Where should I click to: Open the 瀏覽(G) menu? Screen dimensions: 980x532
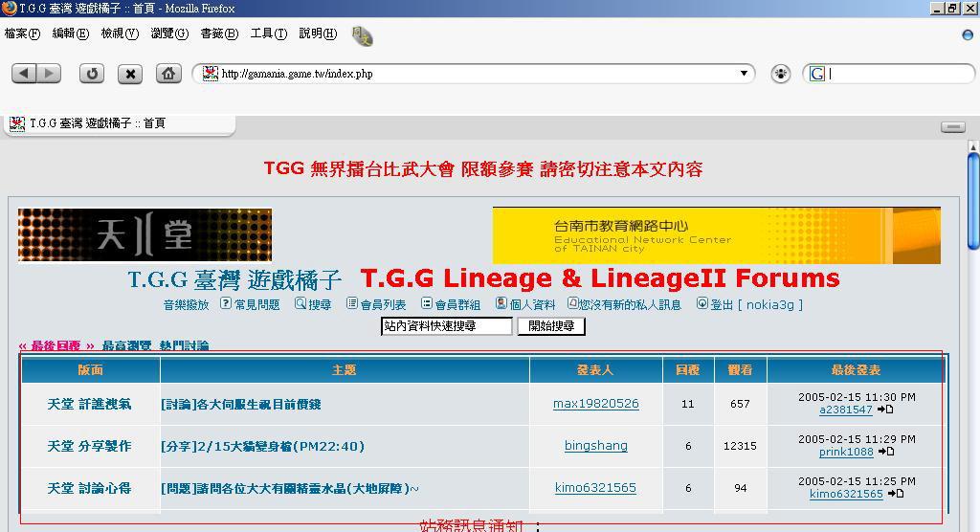(169, 33)
